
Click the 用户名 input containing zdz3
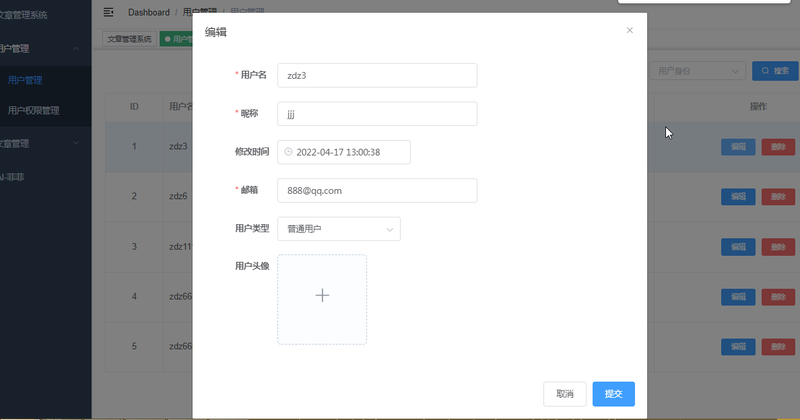377,76
